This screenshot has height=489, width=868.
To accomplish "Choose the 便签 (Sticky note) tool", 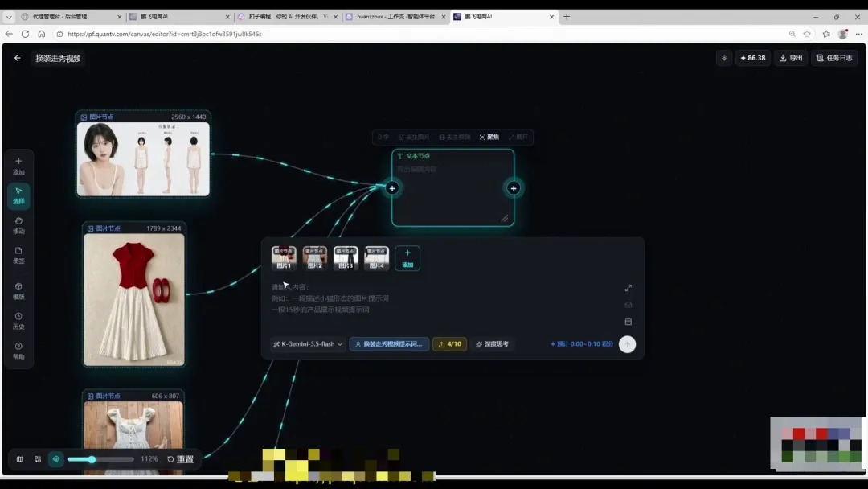I will coord(18,255).
